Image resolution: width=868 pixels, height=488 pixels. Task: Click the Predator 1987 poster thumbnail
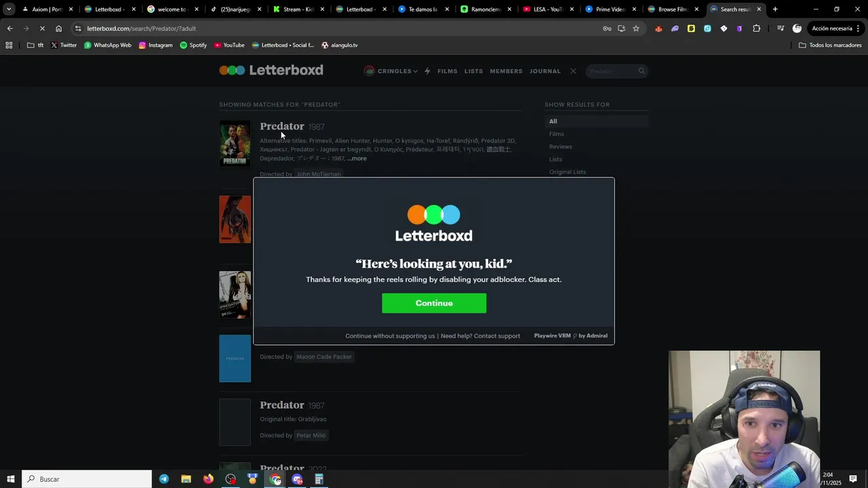click(x=235, y=144)
